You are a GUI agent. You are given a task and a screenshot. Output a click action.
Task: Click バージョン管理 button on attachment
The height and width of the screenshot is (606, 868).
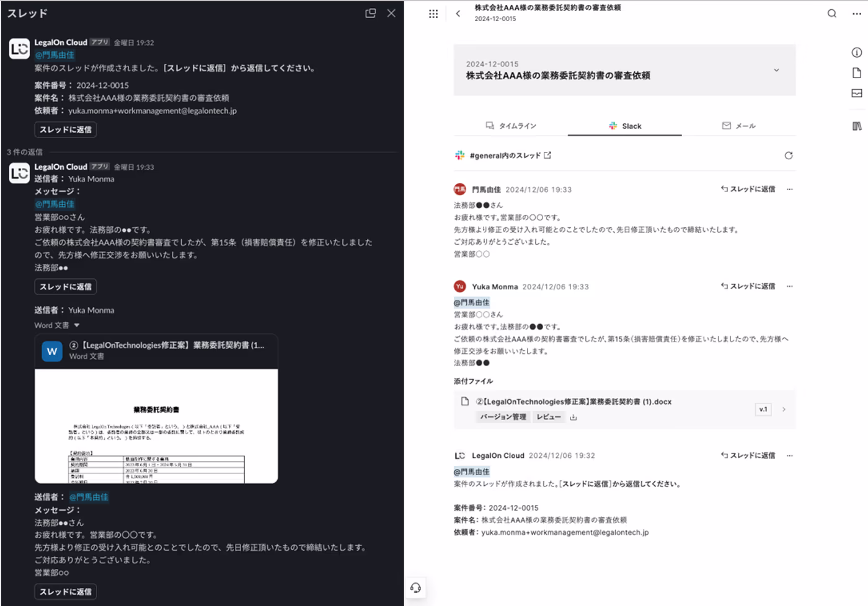click(503, 417)
